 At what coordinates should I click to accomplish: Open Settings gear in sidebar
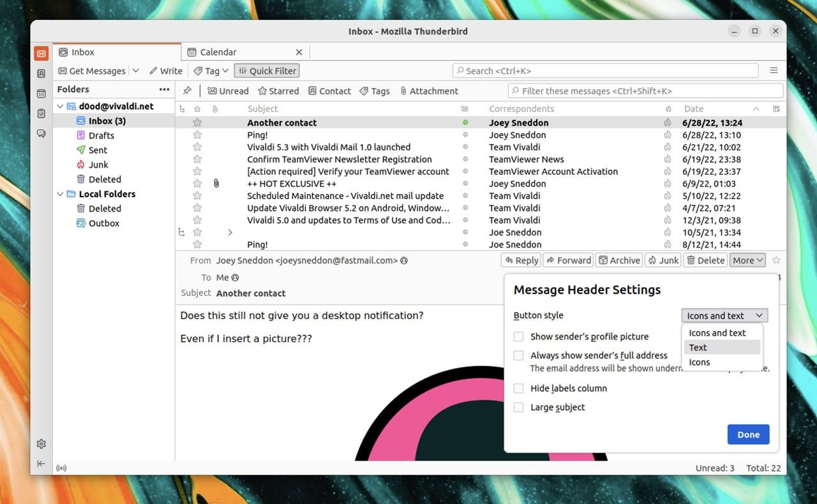tap(41, 444)
